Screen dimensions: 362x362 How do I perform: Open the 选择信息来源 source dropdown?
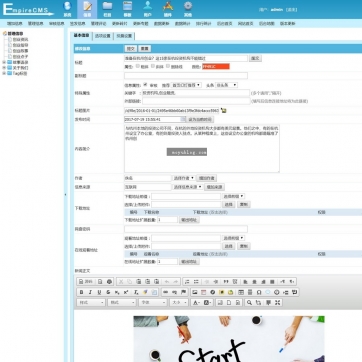(x=188, y=187)
